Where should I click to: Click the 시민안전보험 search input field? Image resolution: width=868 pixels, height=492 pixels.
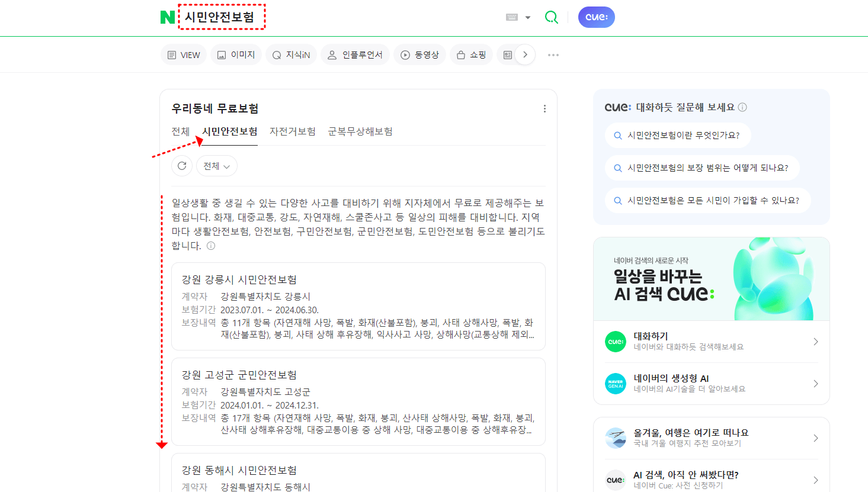(222, 17)
